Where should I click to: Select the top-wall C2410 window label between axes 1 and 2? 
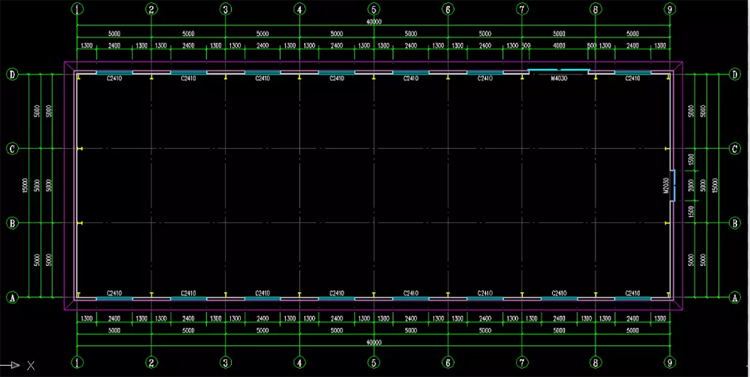click(x=114, y=78)
